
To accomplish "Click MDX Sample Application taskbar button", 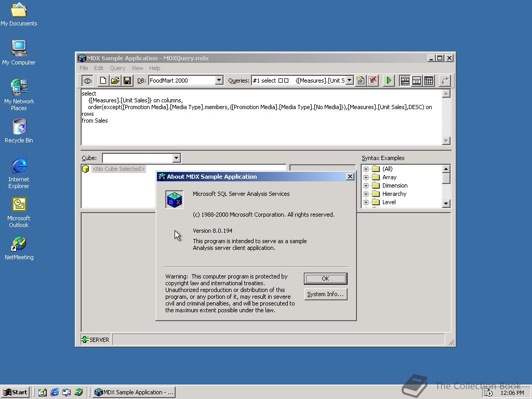I will (134, 392).
